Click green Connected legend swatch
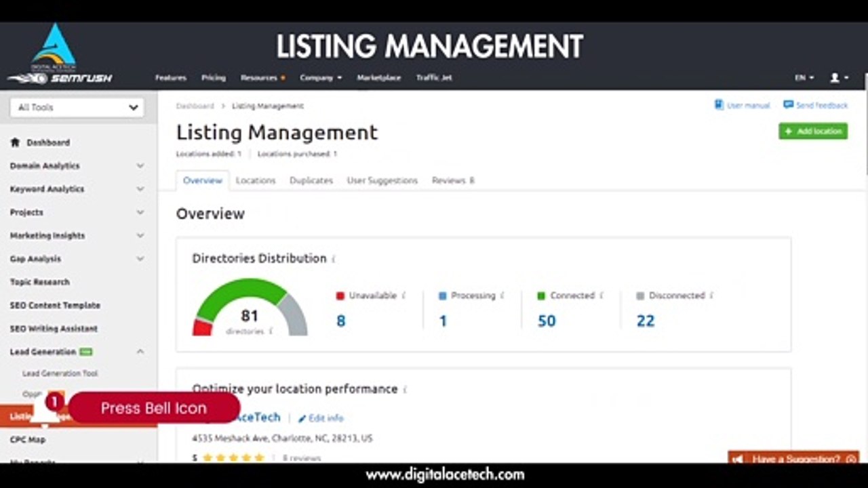This screenshot has width=868, height=488. [541, 296]
